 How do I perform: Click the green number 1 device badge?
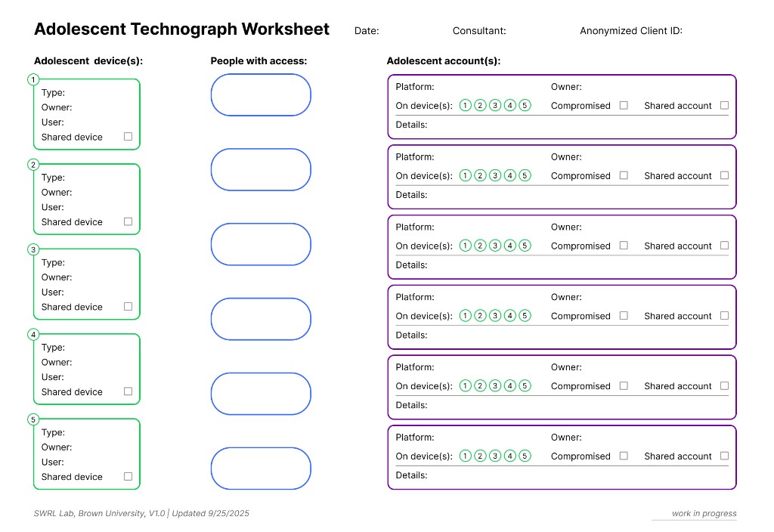coord(33,79)
